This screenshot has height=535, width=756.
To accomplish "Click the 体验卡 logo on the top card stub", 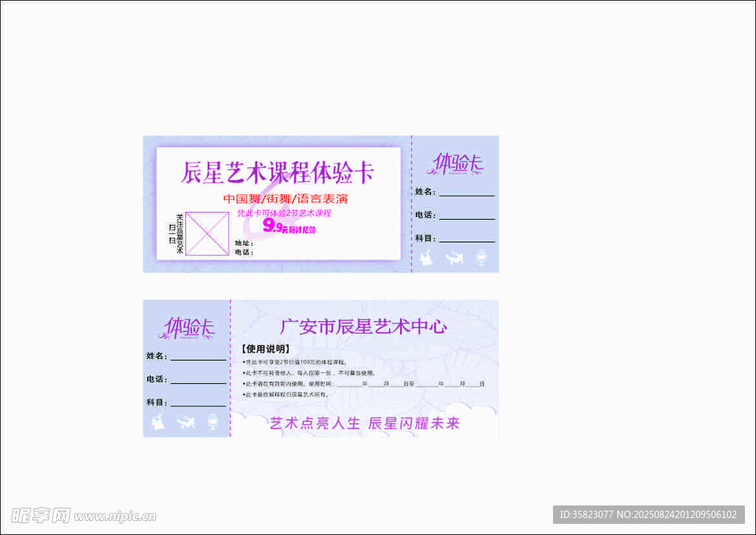I will [x=457, y=164].
